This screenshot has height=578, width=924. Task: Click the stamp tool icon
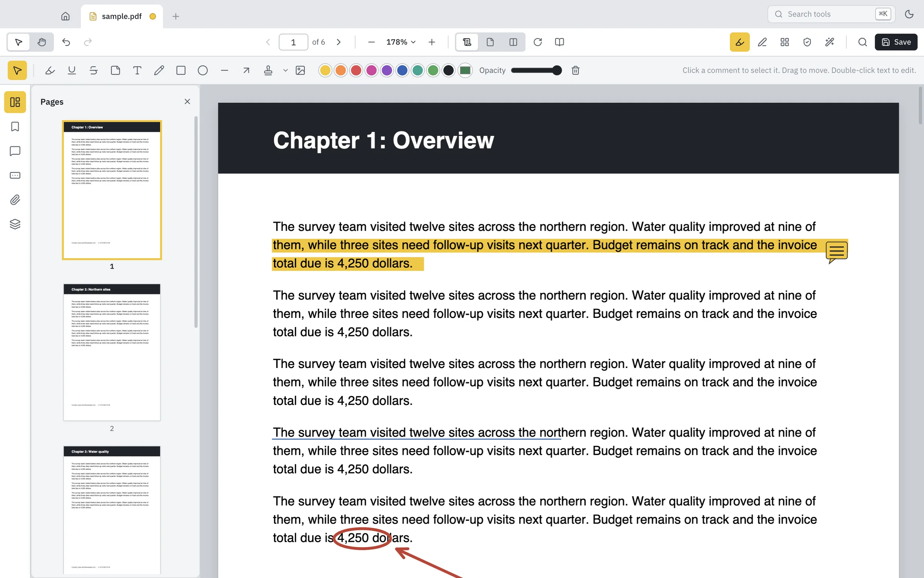click(268, 71)
